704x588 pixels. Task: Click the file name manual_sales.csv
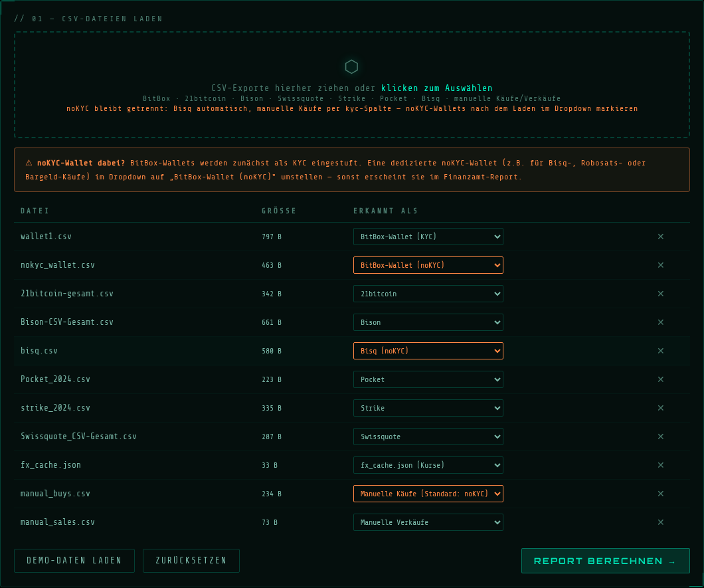click(x=58, y=522)
